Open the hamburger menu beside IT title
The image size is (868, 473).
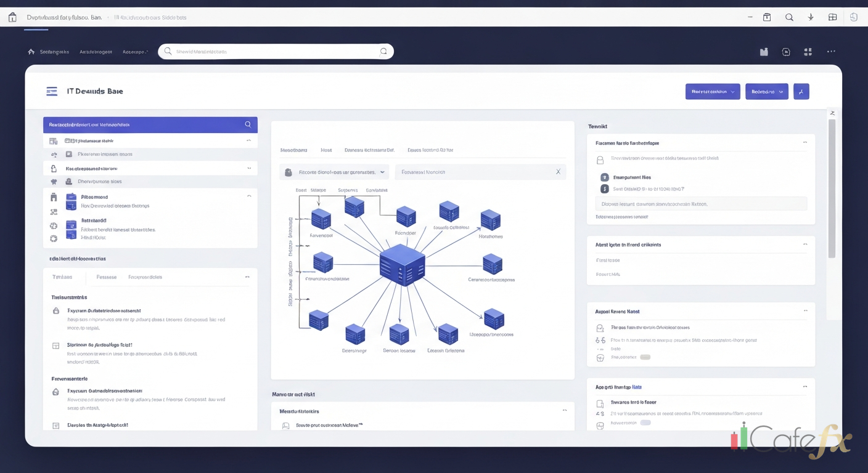pyautogui.click(x=52, y=91)
